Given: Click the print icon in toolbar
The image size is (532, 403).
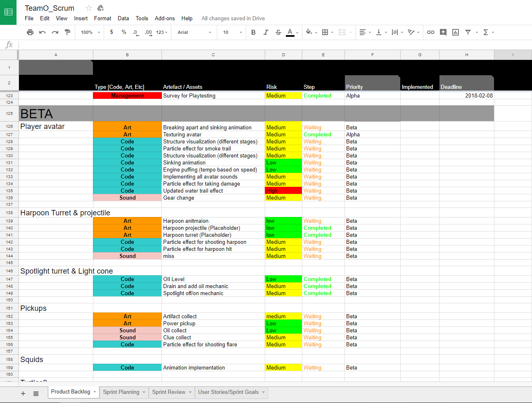Looking at the screenshot, I should [x=30, y=32].
